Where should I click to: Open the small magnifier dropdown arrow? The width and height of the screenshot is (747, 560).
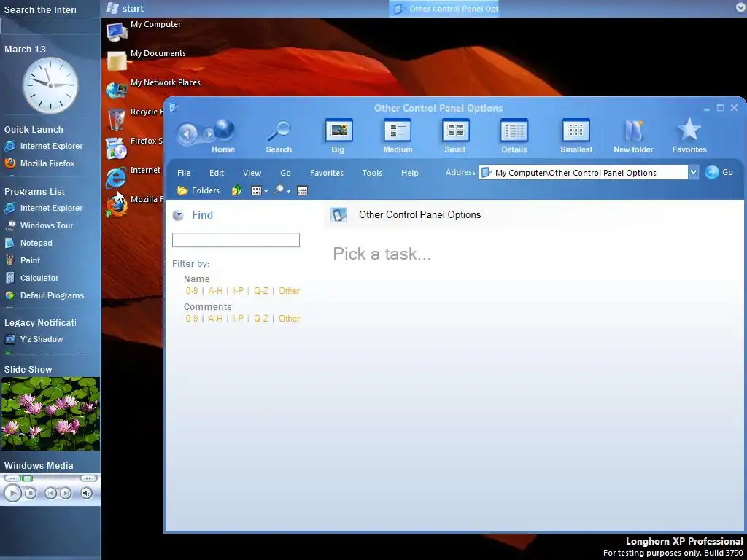[288, 192]
